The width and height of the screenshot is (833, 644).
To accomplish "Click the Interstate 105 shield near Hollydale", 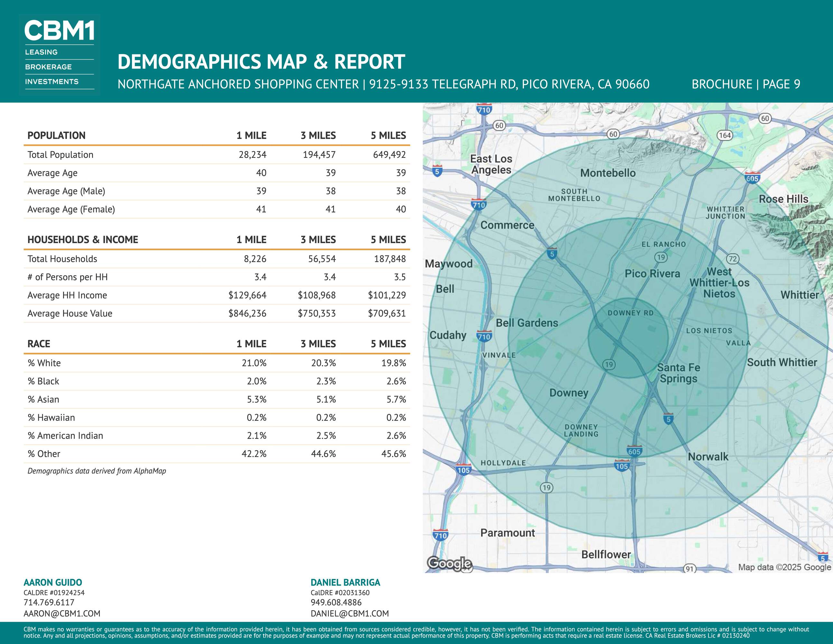I will tap(463, 470).
